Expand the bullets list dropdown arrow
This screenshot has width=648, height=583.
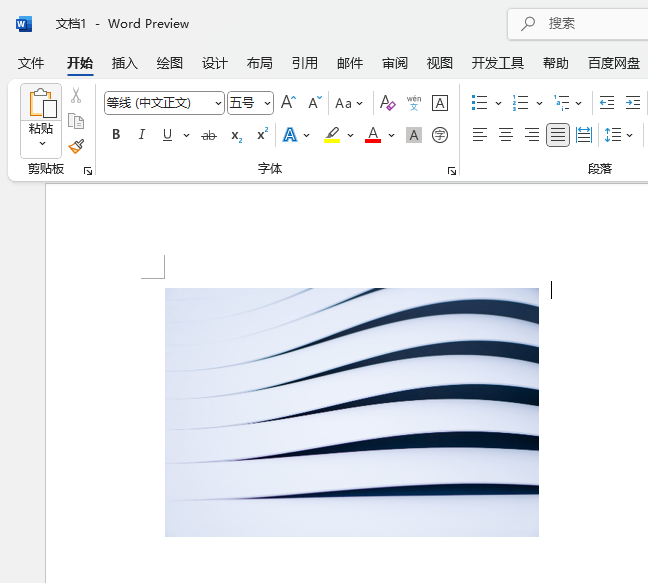[x=498, y=103]
